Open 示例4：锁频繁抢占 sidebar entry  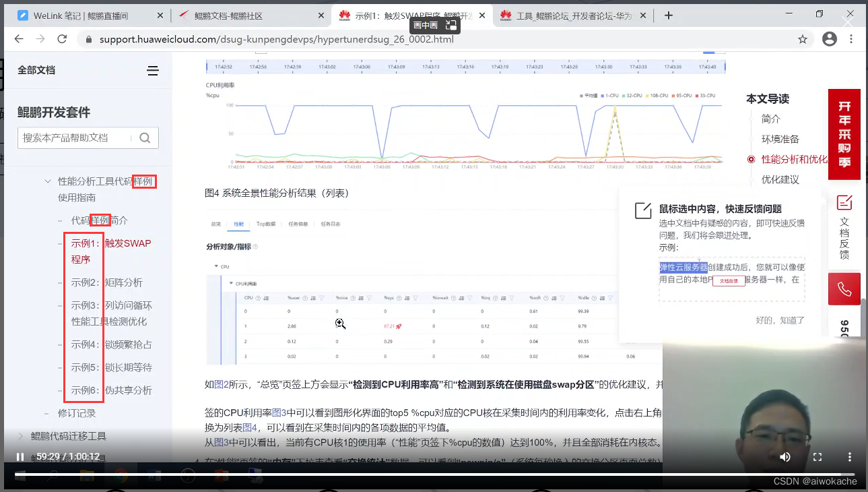pos(112,344)
